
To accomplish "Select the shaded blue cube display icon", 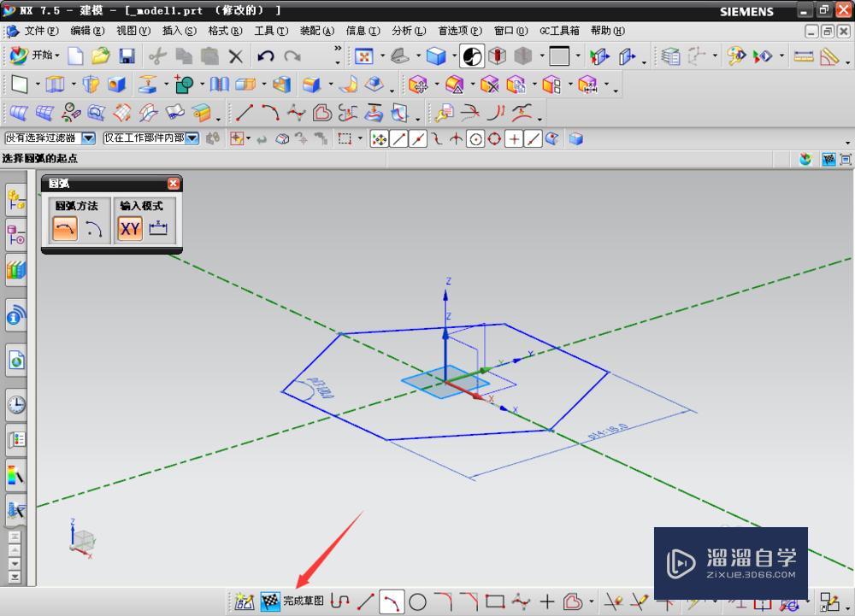I will point(436,56).
